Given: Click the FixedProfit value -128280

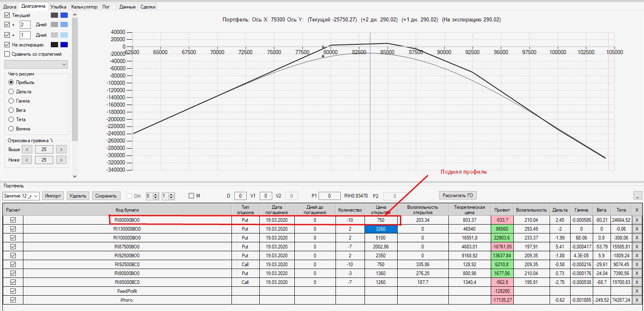Looking at the screenshot, I should tap(502, 291).
